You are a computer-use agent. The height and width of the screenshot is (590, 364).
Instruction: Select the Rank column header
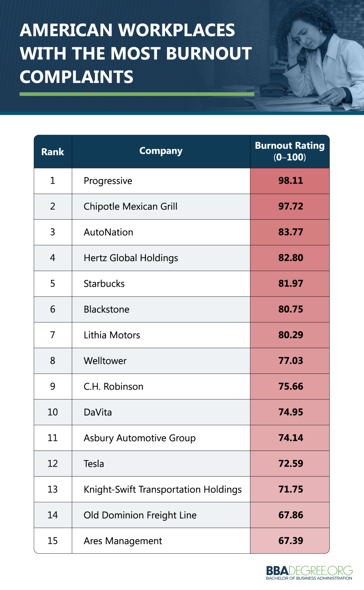click(x=53, y=152)
